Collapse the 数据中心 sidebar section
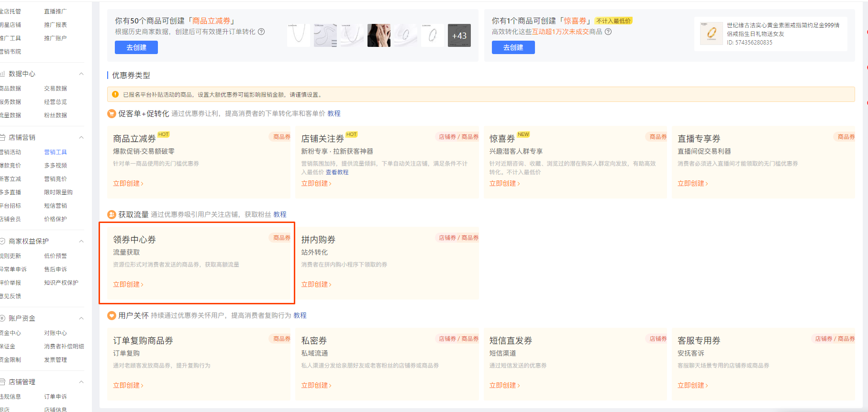868x412 pixels. (x=81, y=74)
